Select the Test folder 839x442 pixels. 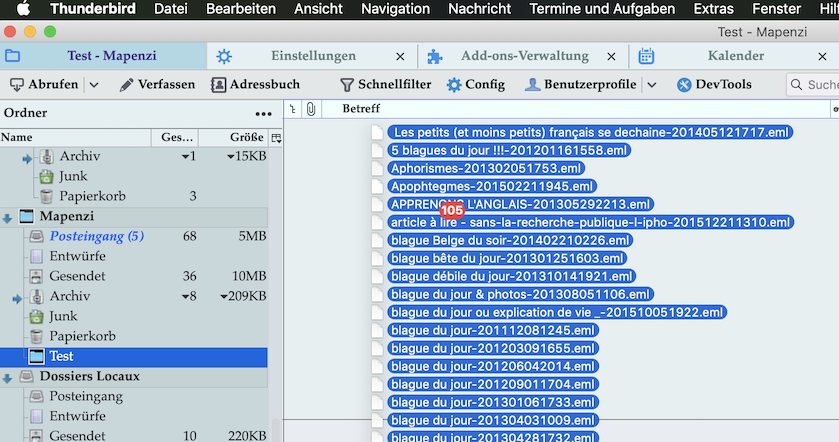[134, 356]
